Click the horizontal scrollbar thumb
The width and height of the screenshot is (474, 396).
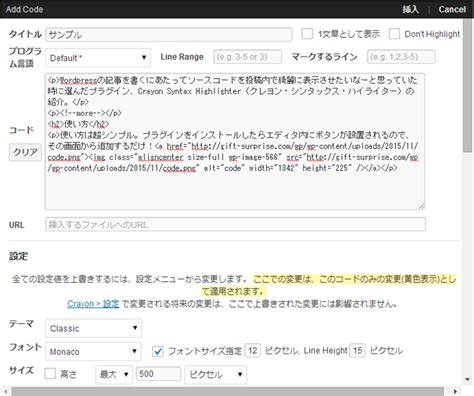point(228,391)
